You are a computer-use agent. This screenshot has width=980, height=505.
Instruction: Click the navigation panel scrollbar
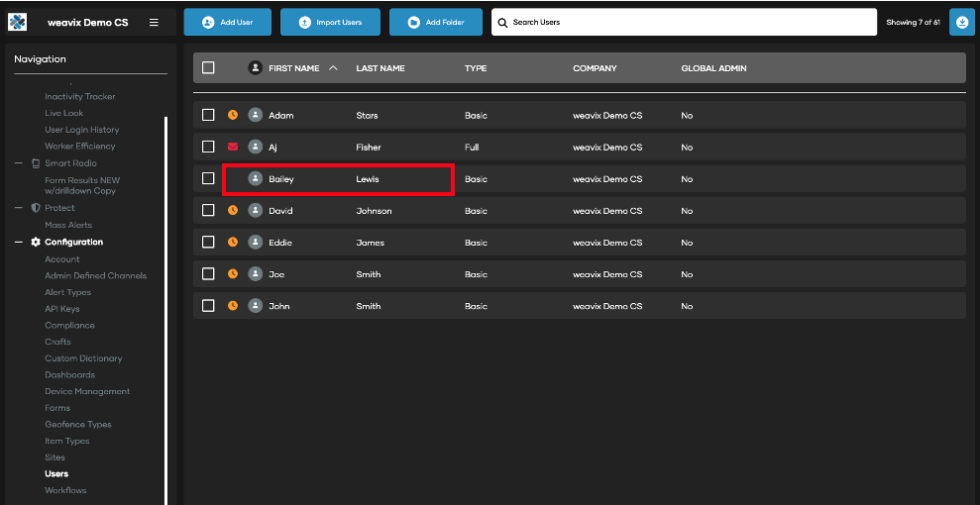click(165, 297)
